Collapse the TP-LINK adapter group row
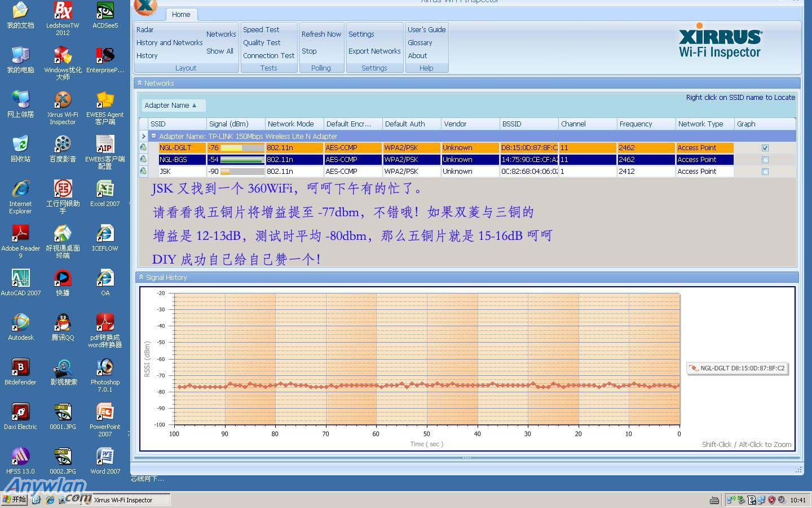The width and height of the screenshot is (812, 508). (153, 136)
